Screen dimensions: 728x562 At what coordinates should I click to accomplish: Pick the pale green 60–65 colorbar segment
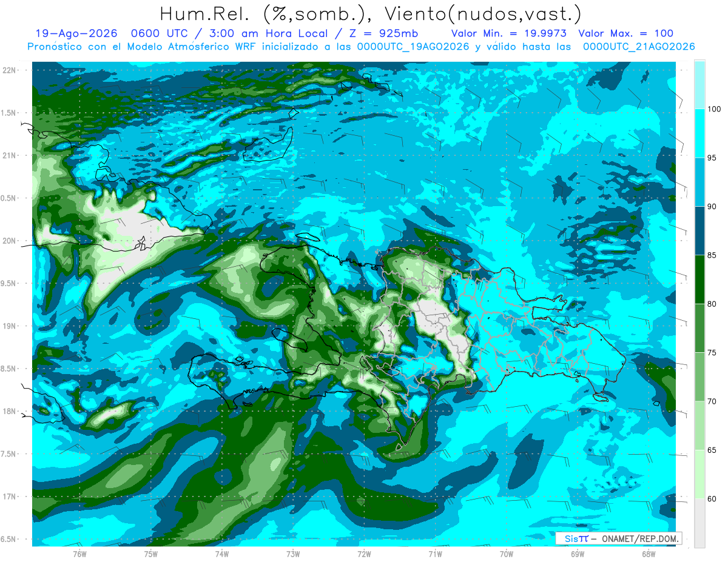699,474
